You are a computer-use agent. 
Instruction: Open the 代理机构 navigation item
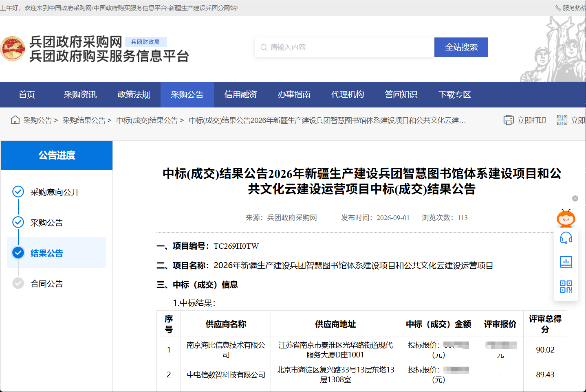coord(348,95)
